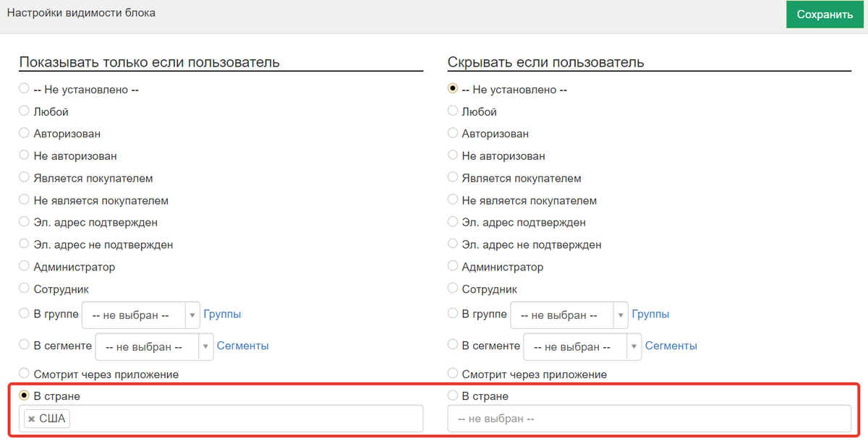Open the Сегменты link in left column

pyautogui.click(x=242, y=346)
